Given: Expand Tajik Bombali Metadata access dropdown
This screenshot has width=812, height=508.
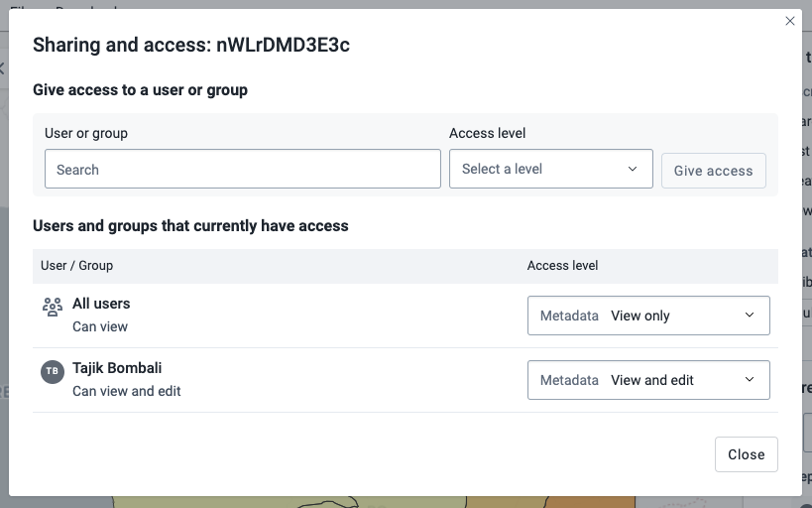Looking at the screenshot, I should [648, 380].
